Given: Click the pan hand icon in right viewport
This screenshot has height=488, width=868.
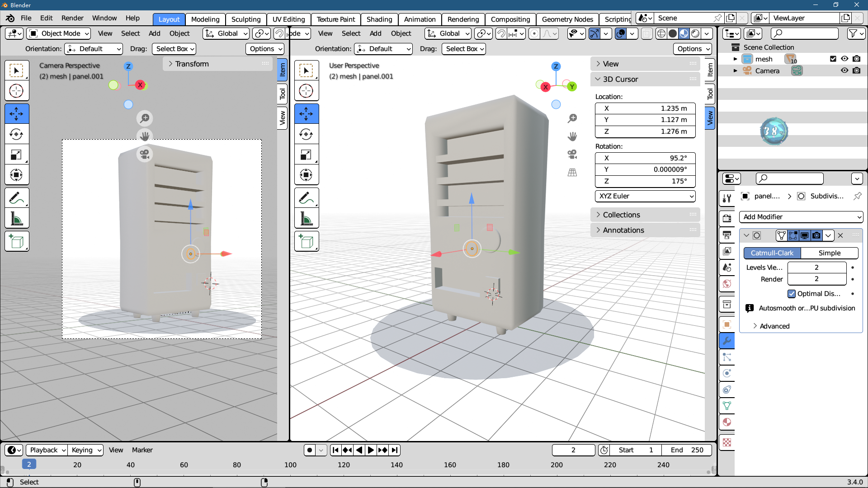Looking at the screenshot, I should click(572, 136).
